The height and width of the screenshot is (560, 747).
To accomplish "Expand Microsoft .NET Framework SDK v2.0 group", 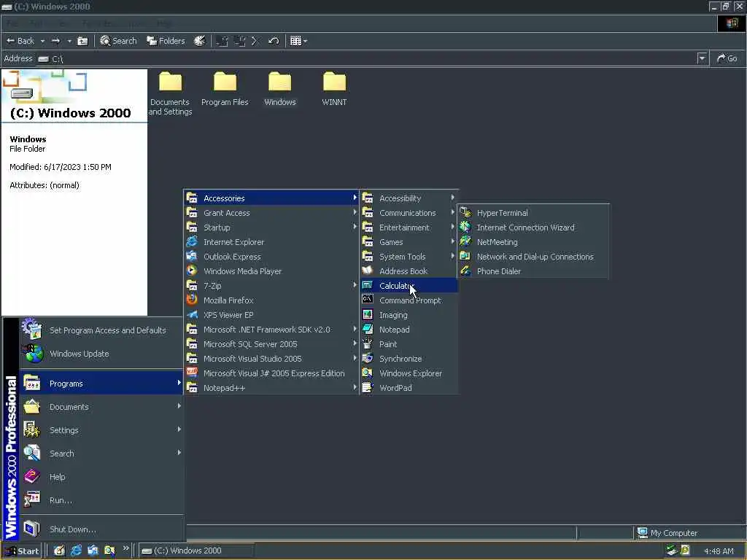I will 271,330.
